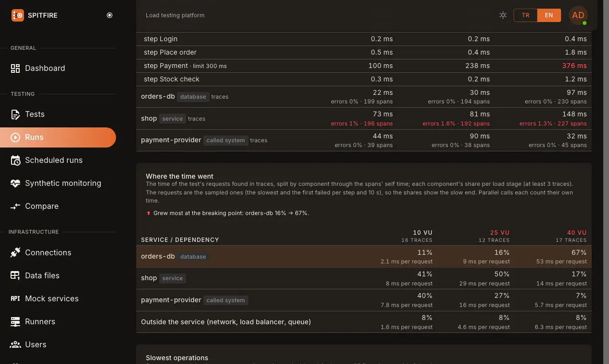The image size is (609, 364).
Task: Click the 'Load testing platform' header text
Action: coord(175,15)
